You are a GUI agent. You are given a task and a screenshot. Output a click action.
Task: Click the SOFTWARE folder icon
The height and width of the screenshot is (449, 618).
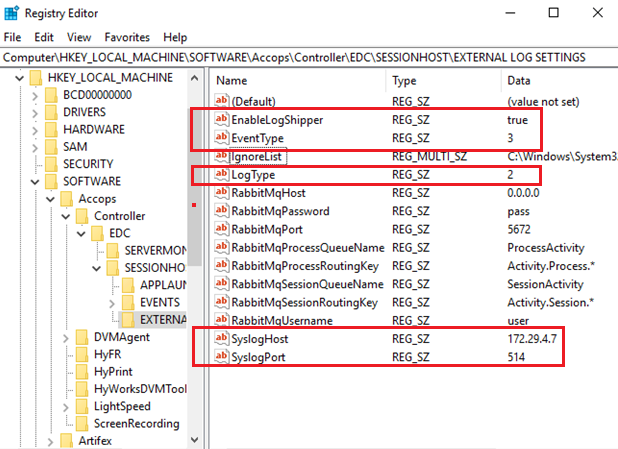click(x=51, y=181)
